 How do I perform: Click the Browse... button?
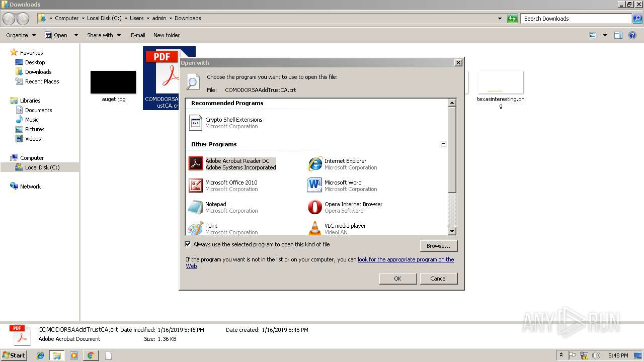438,246
